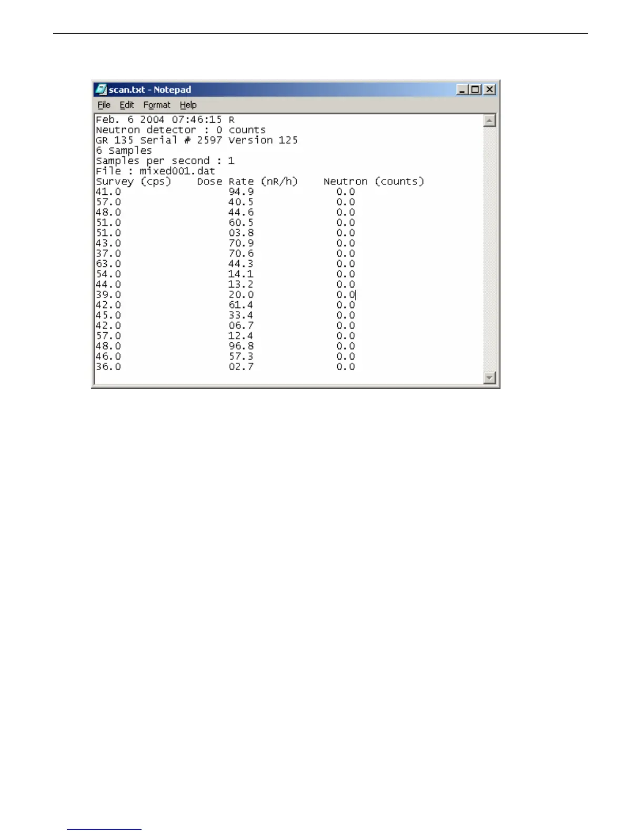Click survey value 46.0
Viewport: 644px width, 834px height.
(x=108, y=356)
